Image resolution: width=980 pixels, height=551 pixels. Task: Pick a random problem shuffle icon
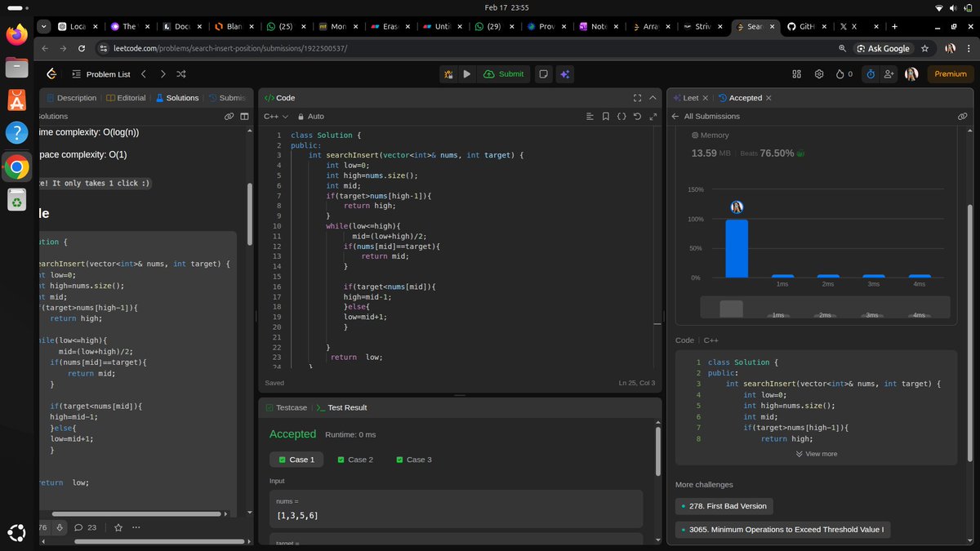coord(181,73)
